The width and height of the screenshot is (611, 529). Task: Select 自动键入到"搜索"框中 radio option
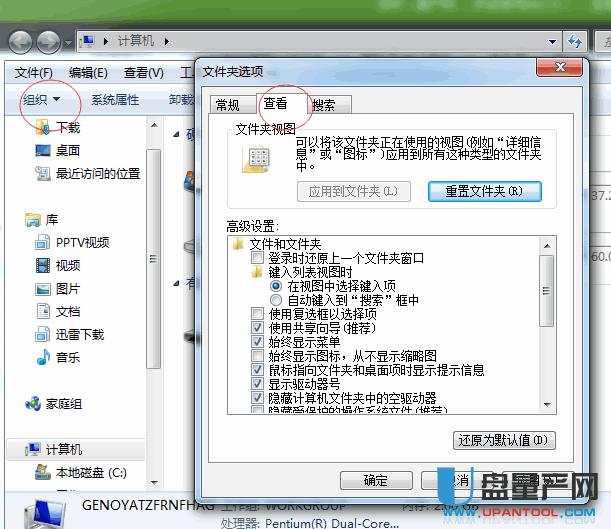click(276, 299)
